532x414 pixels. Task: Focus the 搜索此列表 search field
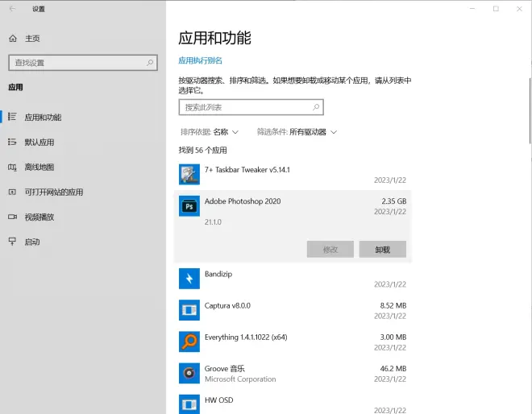[x=251, y=107]
